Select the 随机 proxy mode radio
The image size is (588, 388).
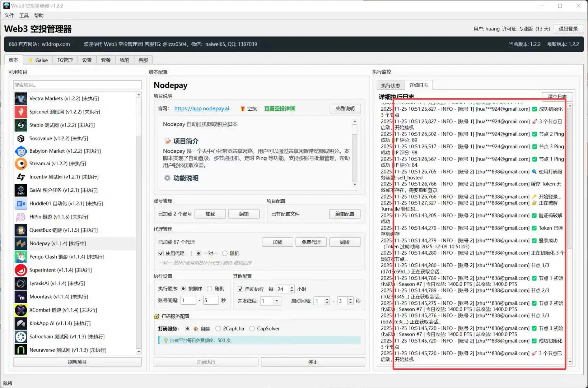coord(225,253)
